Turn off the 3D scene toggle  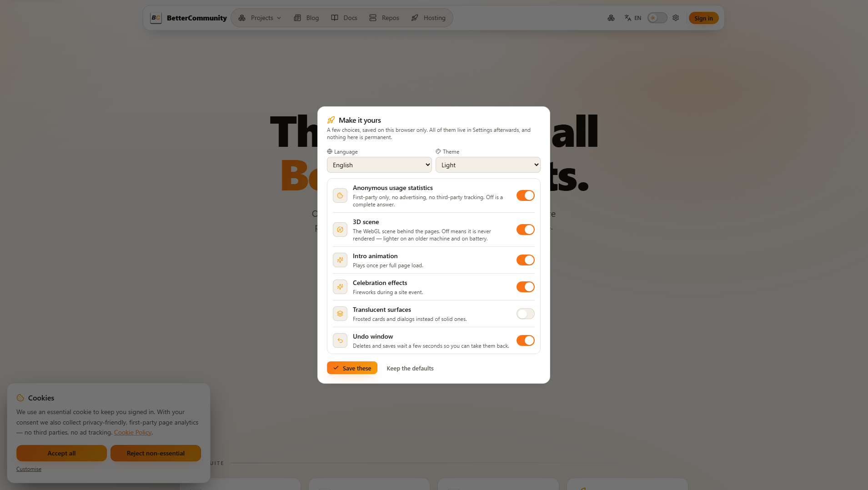tap(525, 230)
